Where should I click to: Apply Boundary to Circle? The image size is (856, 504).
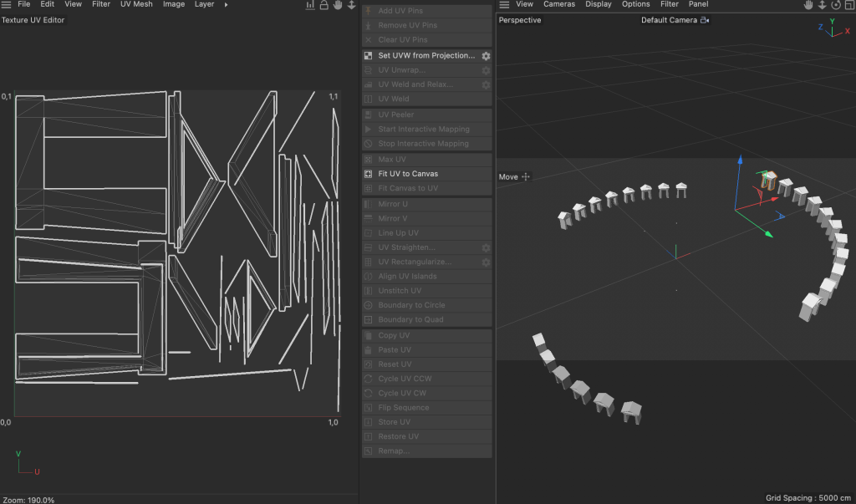[x=427, y=305]
